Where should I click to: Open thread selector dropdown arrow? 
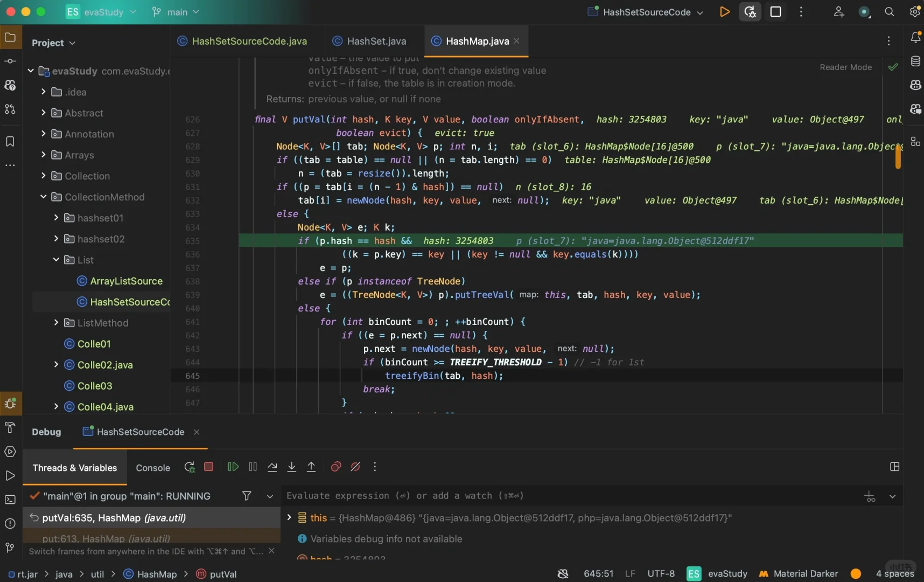270,496
